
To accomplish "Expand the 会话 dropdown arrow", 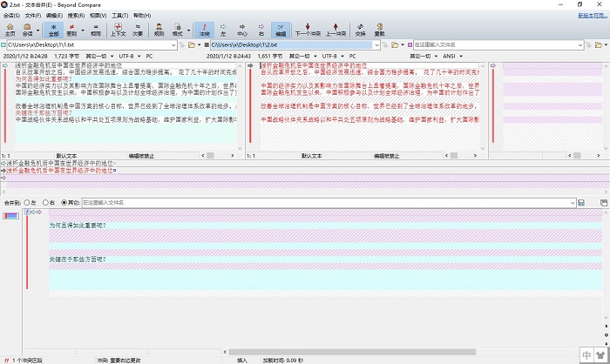I will click(37, 30).
